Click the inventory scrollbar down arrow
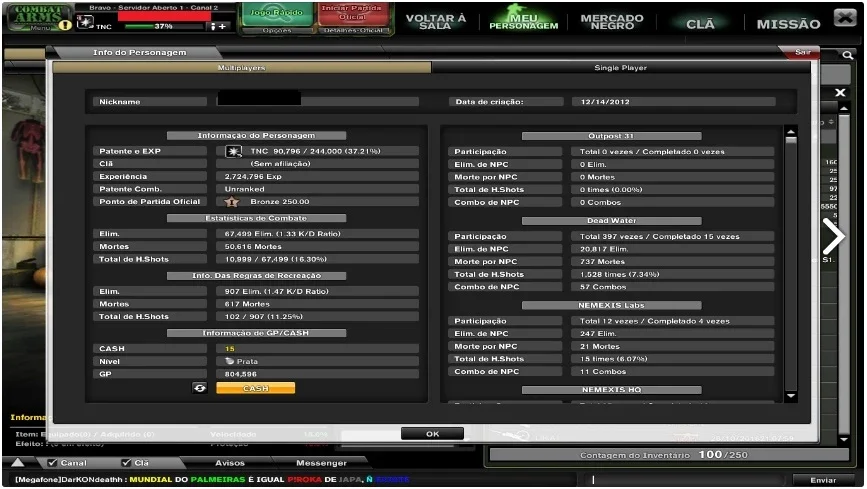The width and height of the screenshot is (867, 489). pos(844,440)
